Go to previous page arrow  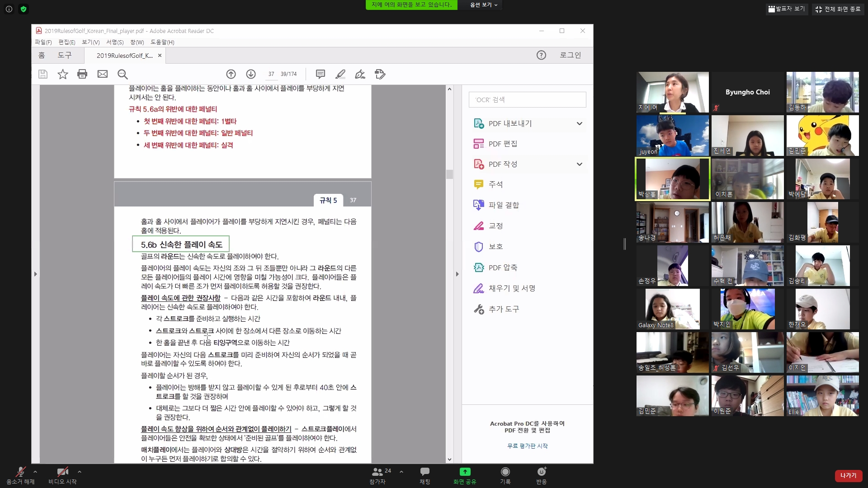click(x=231, y=74)
